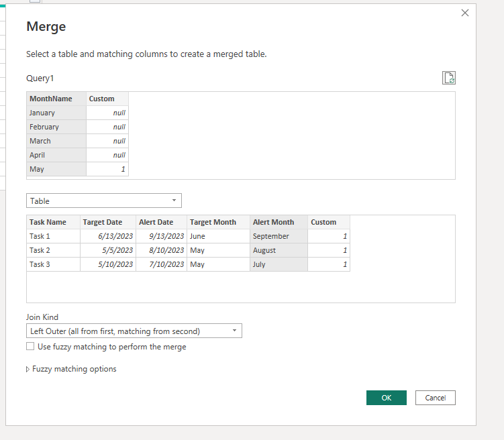
Task: Select the MonthName column header
Action: point(56,99)
